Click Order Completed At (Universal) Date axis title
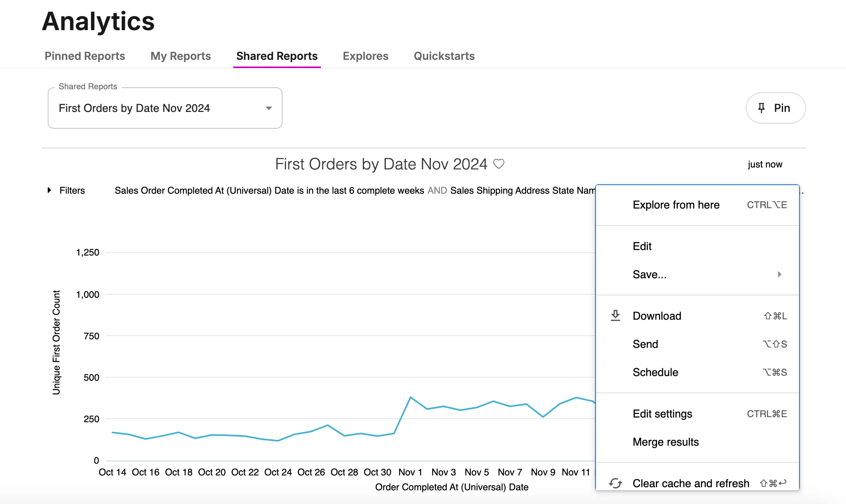This screenshot has height=504, width=846. pos(452,487)
